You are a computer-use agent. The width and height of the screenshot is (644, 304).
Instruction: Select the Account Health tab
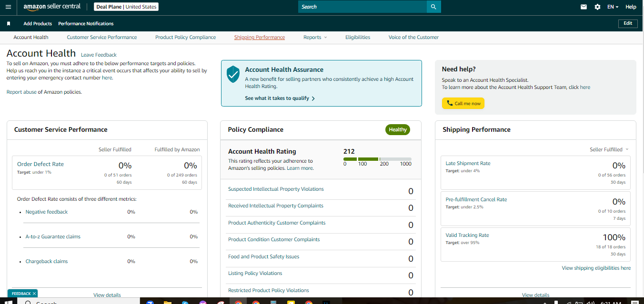(x=31, y=37)
